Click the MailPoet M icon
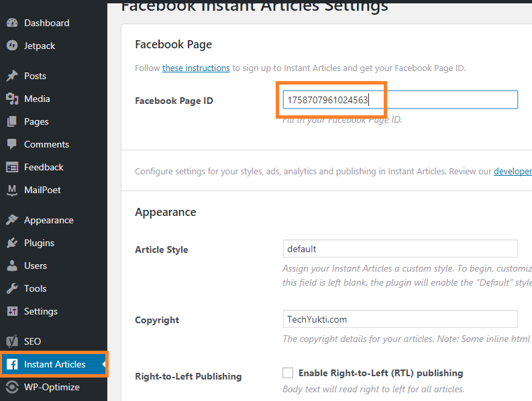 [12, 190]
